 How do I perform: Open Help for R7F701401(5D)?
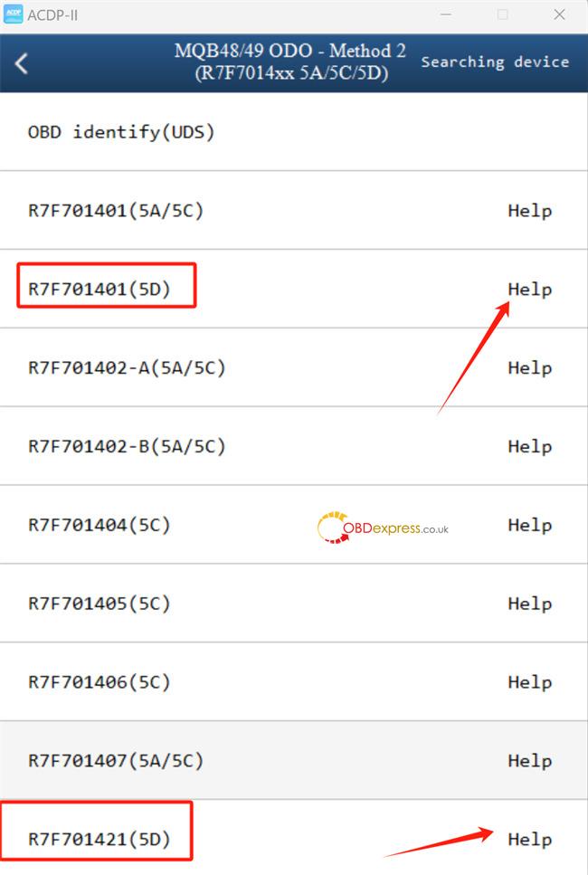click(x=529, y=290)
